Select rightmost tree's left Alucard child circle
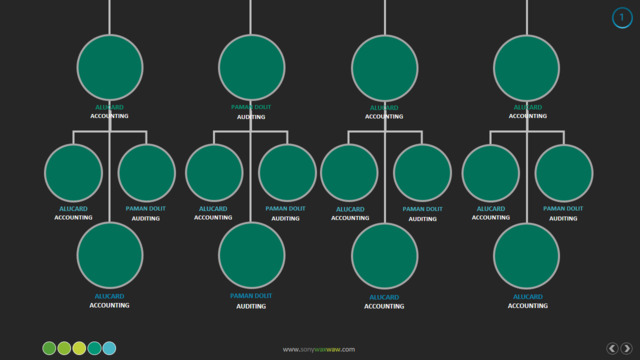The image size is (640, 360). tap(491, 173)
